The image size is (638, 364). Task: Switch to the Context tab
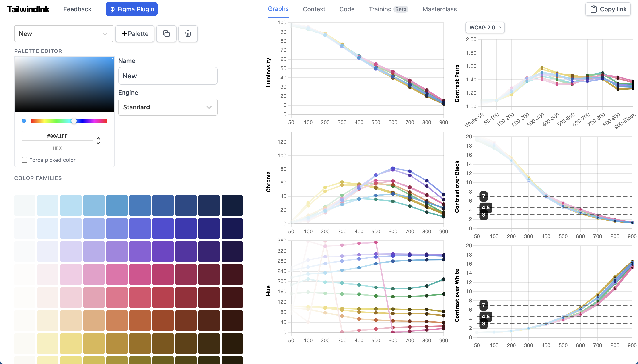pos(314,9)
